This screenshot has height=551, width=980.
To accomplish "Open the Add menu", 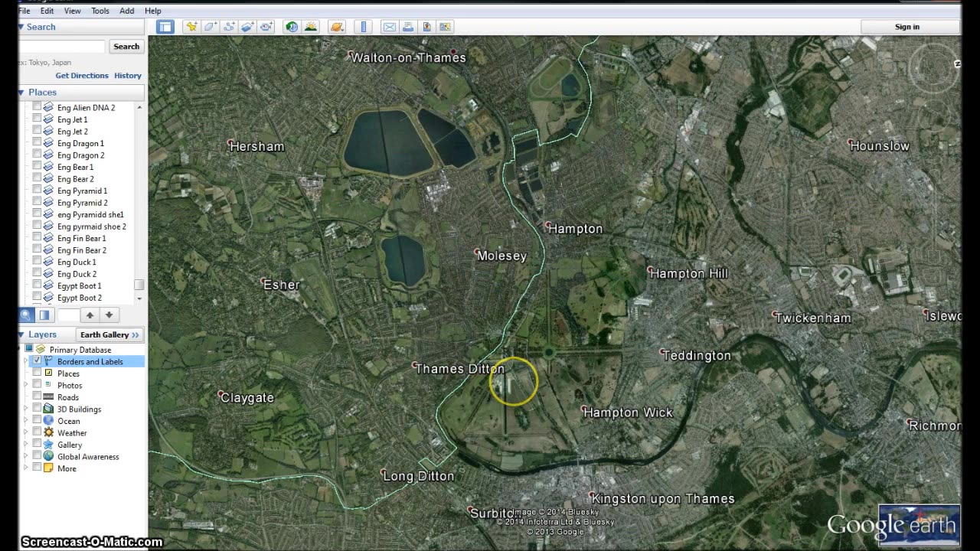I will click(127, 11).
